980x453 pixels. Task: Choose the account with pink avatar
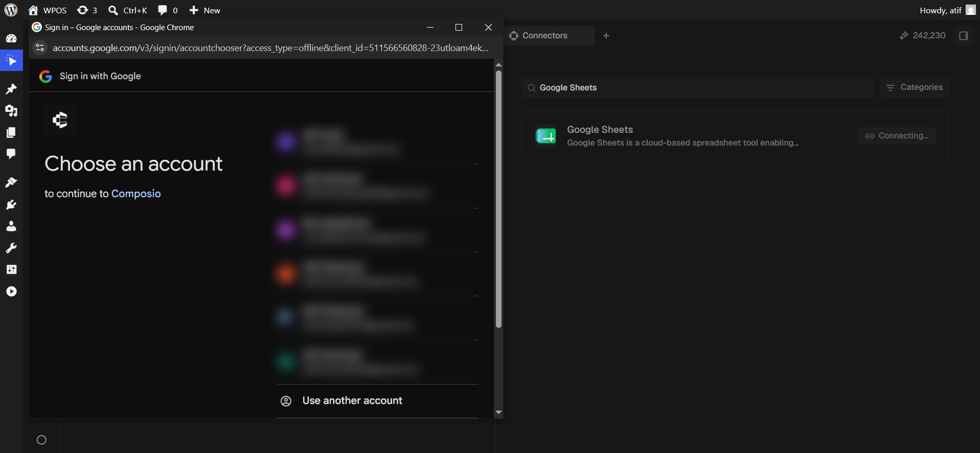point(378,186)
